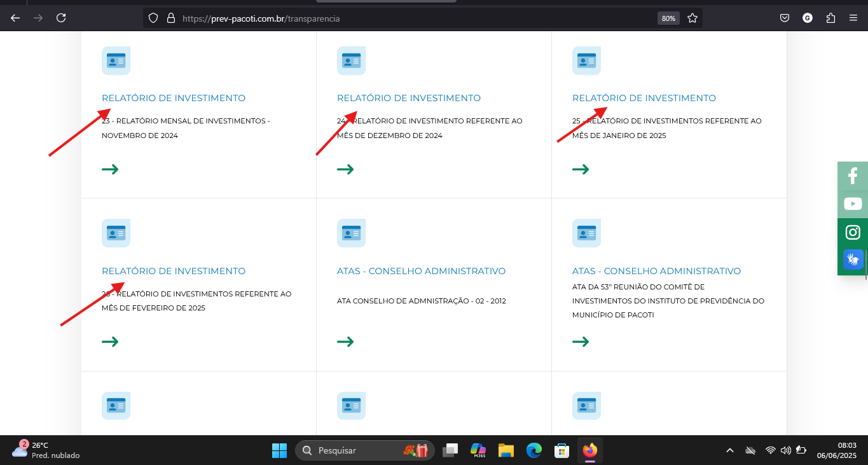Viewport: 868px width, 465px height.
Task: Open Atas - Conselho Administrativo link for 53ª Reunião
Action: [x=657, y=271]
